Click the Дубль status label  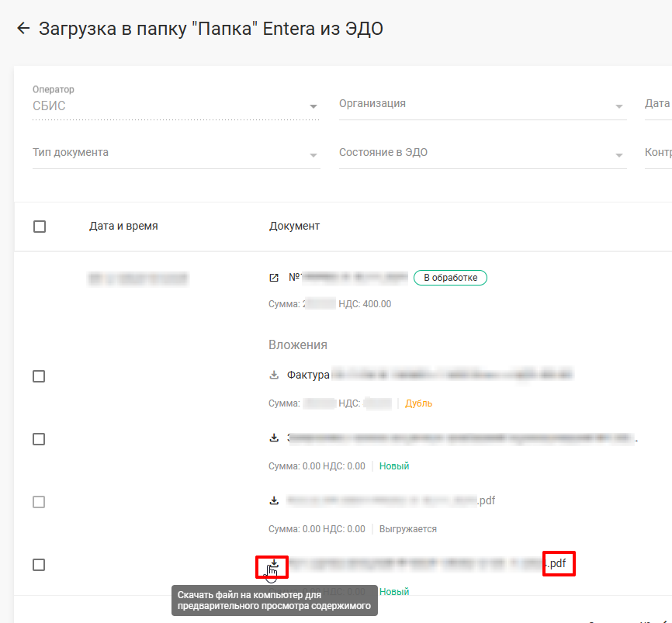[x=419, y=403]
